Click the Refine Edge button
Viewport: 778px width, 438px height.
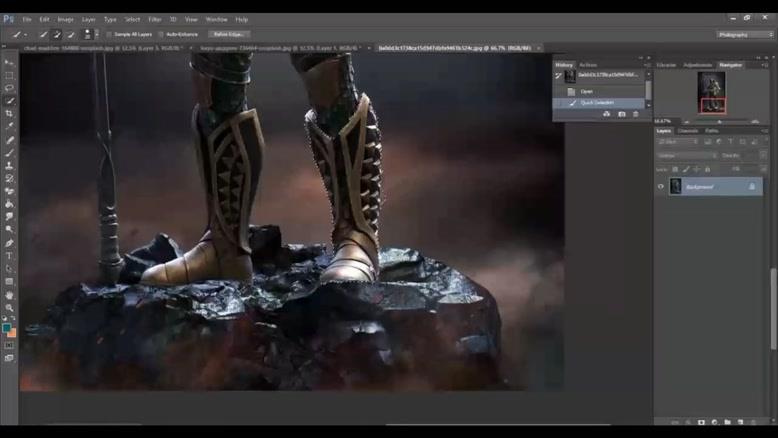229,34
